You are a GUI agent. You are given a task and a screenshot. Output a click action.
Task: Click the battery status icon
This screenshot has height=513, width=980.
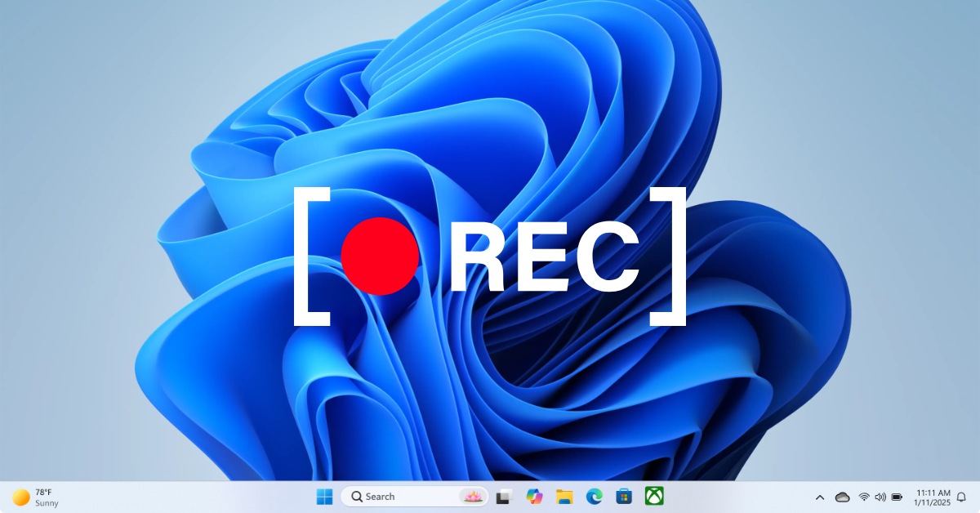coord(897,497)
